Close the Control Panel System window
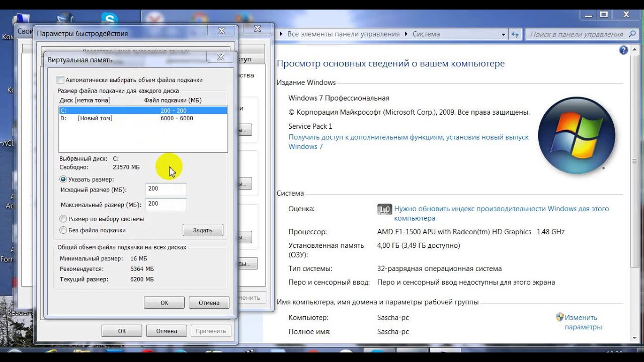 click(x=626, y=15)
